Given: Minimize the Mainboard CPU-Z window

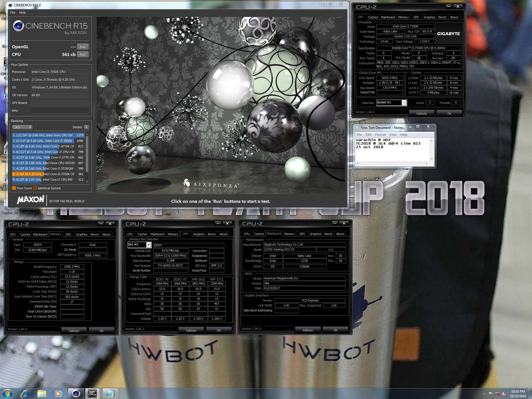Looking at the screenshot, I should 335,223.
